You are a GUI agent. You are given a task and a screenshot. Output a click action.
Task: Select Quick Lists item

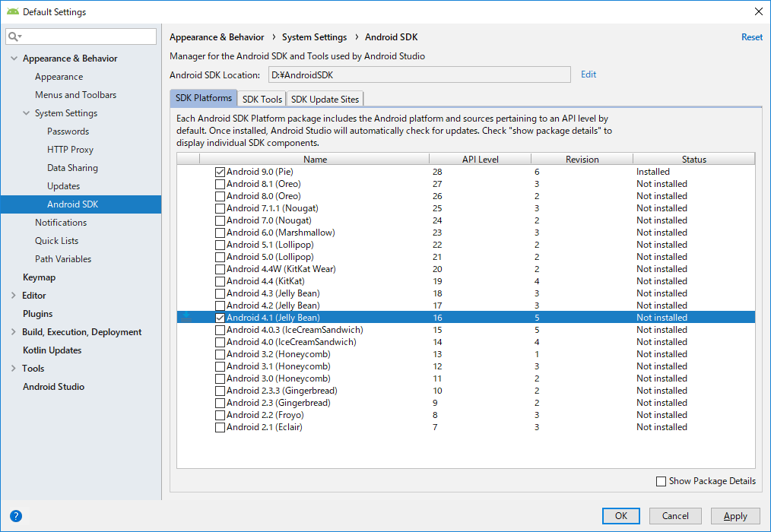pos(56,240)
